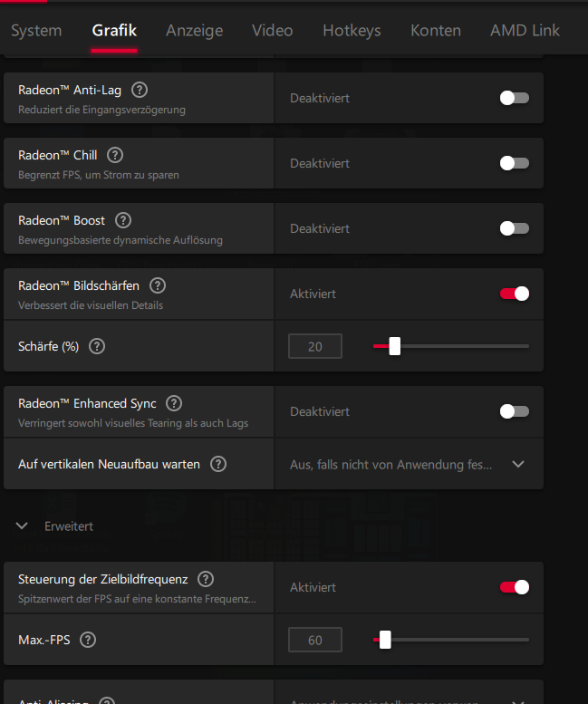Viewport: 588px width, 704px height.
Task: Open help for Radeon Boost
Action: pyautogui.click(x=123, y=220)
